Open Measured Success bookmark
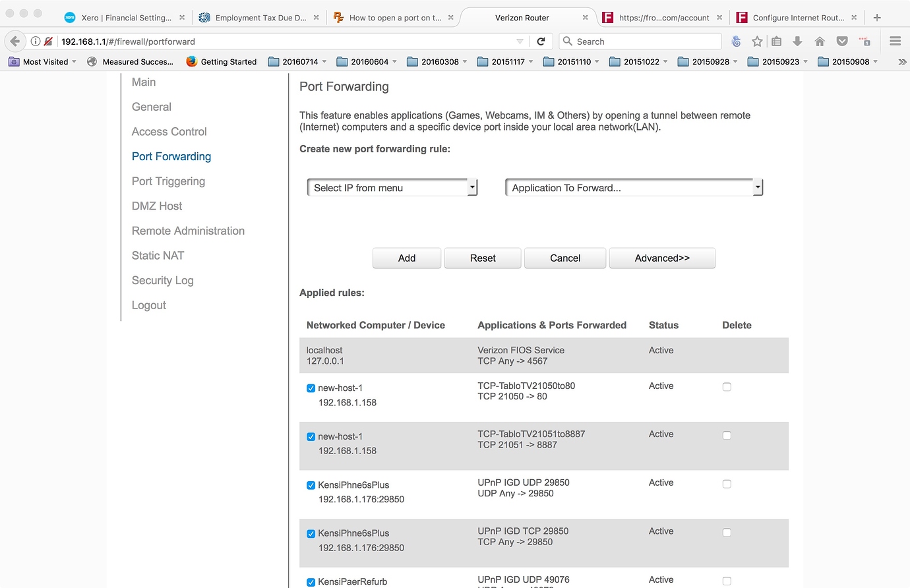 131,62
